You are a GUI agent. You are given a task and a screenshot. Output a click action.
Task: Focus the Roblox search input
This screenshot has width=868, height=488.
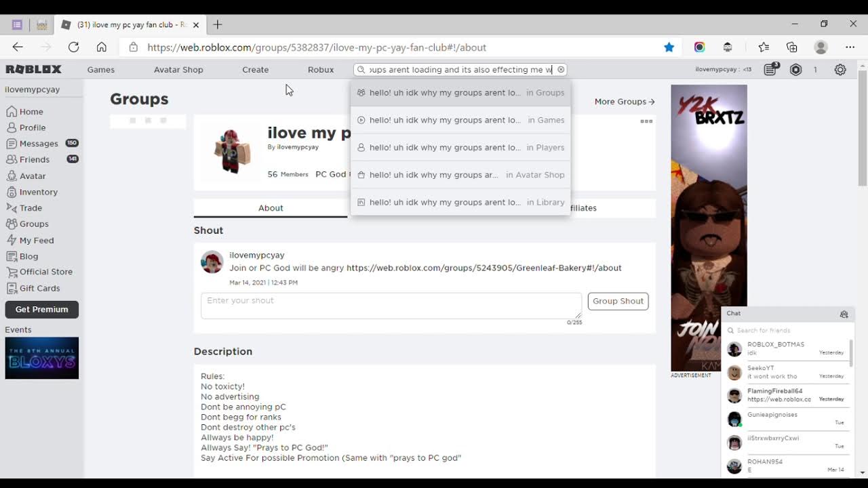pyautogui.click(x=460, y=69)
